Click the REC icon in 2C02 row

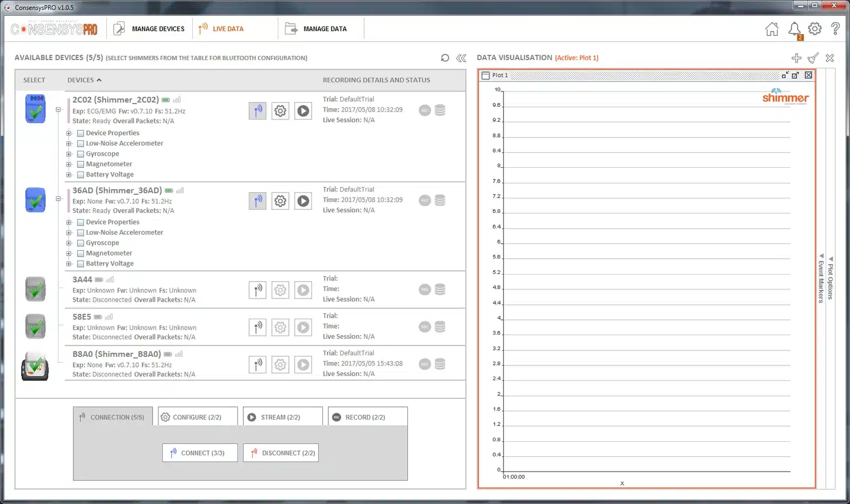pos(424,110)
